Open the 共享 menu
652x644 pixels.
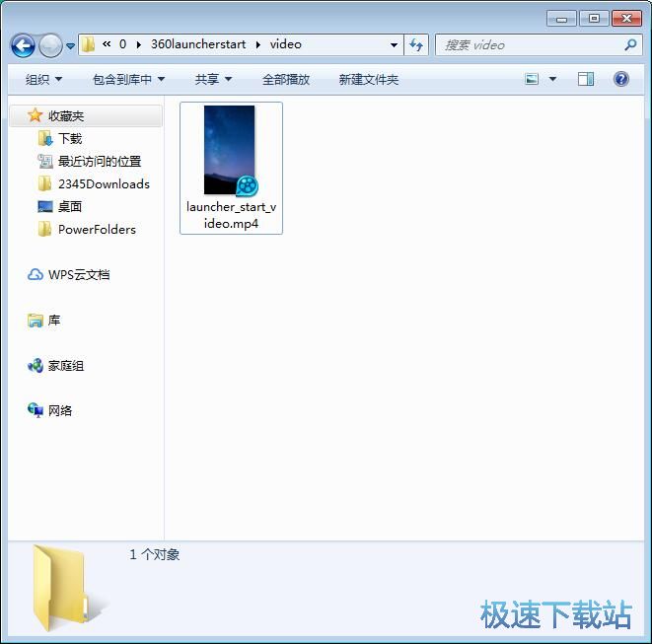coord(213,79)
